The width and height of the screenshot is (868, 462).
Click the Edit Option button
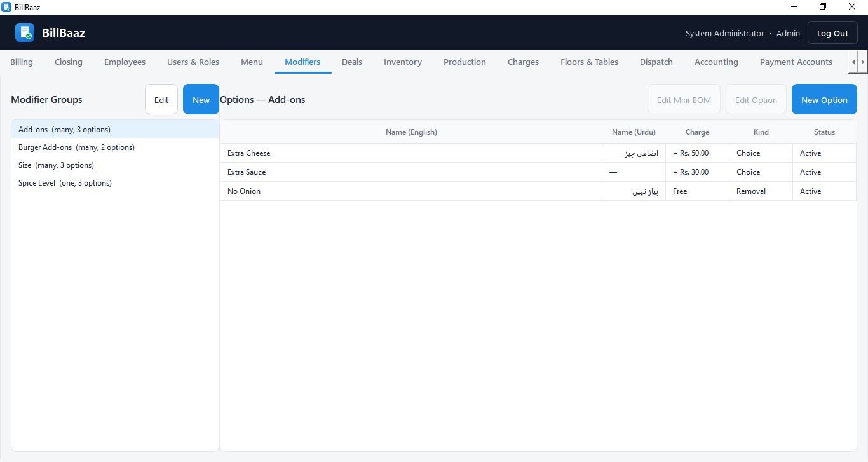[x=756, y=99]
